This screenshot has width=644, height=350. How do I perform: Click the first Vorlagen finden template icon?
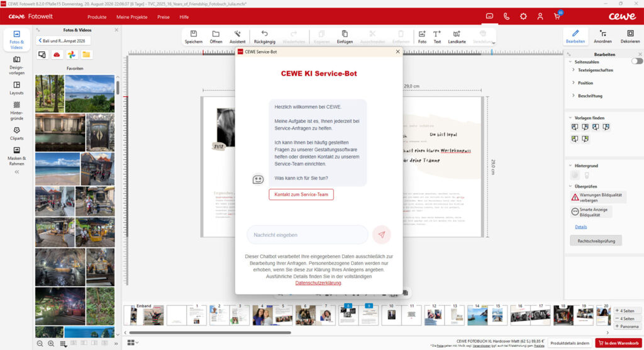click(575, 127)
